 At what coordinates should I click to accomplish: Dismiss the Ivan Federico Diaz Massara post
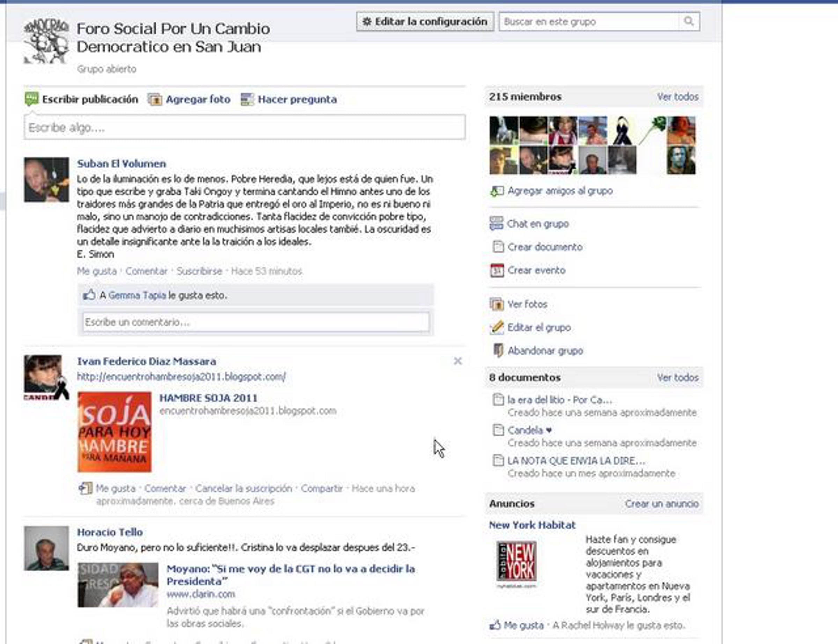(457, 361)
